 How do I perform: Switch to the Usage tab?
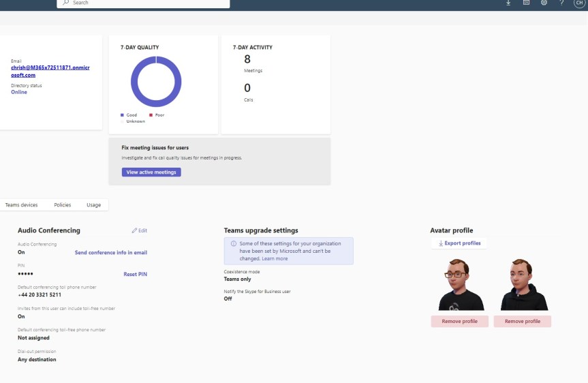pyautogui.click(x=94, y=205)
